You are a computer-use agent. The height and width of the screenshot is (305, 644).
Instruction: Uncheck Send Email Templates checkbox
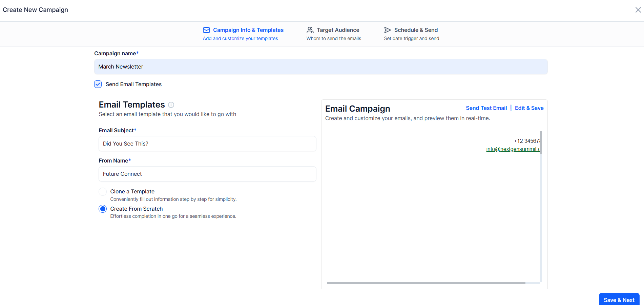pyautogui.click(x=98, y=84)
